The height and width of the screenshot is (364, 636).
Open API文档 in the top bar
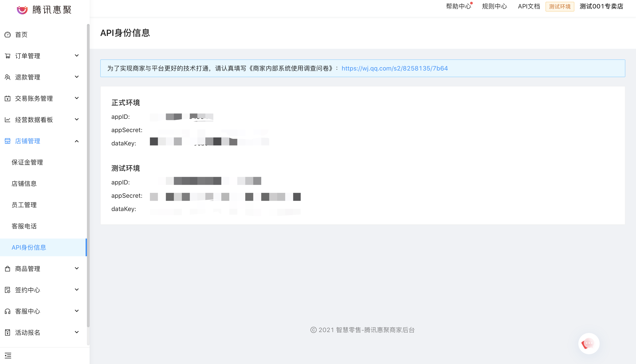[x=529, y=6]
